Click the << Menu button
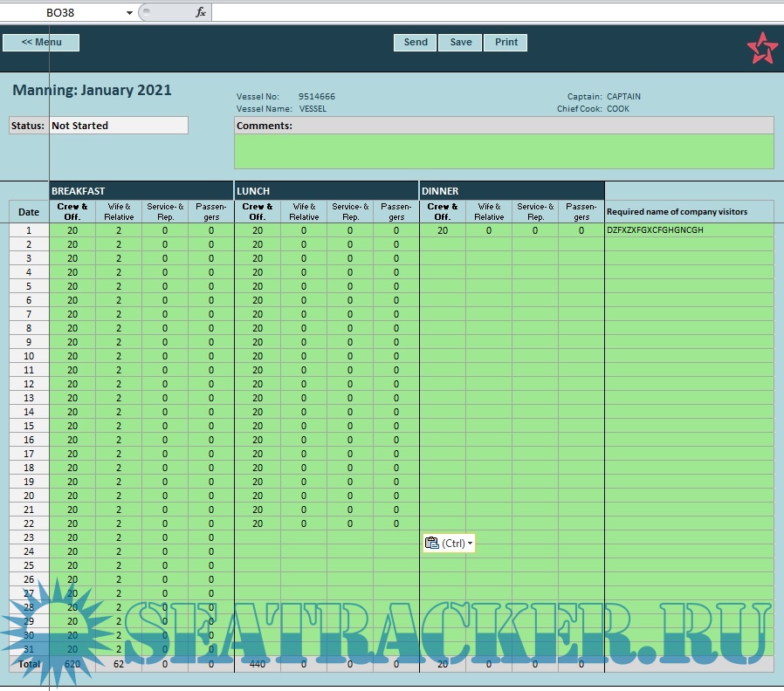The image size is (784, 691). click(x=41, y=42)
